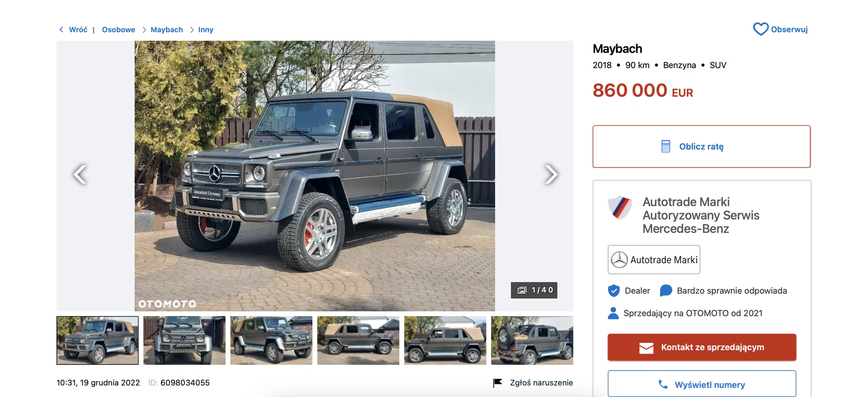Click Kontakt ze sprzedającym button
The height and width of the screenshot is (397, 868).
702,347
